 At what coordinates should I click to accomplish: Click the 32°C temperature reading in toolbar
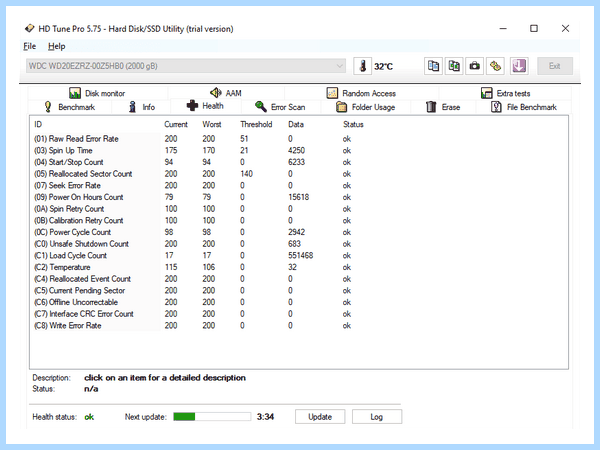383,66
